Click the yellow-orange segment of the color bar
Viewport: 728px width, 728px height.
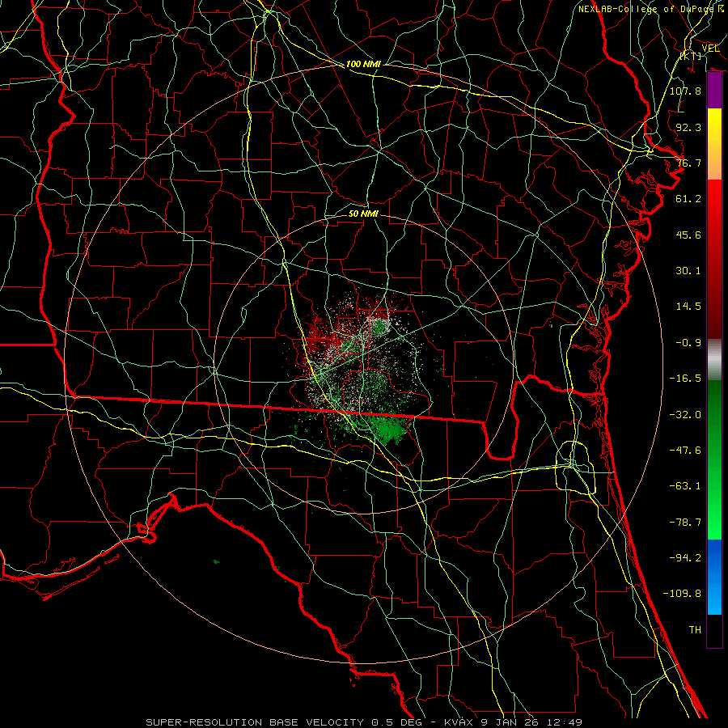pos(714,144)
